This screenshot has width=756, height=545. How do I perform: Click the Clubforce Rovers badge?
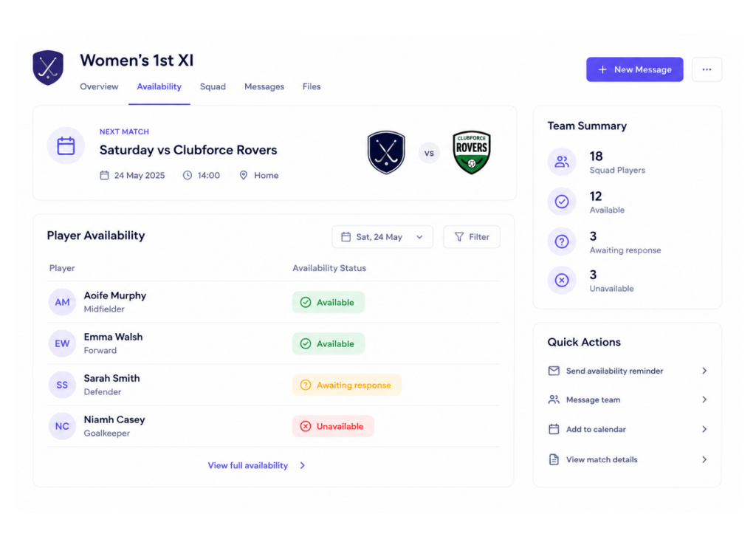pyautogui.click(x=472, y=152)
